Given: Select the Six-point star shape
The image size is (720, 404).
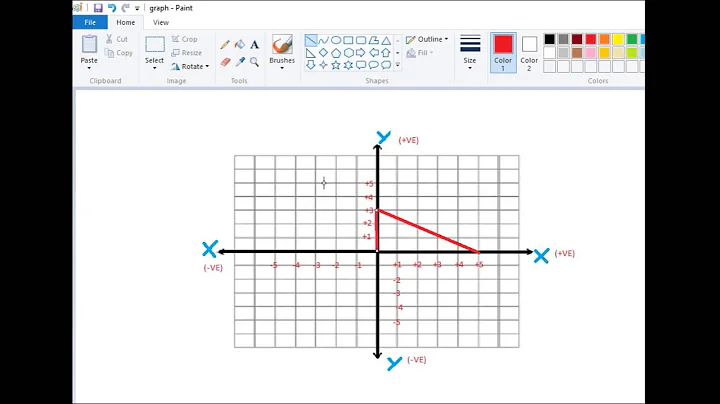Looking at the screenshot, I should pos(348,65).
